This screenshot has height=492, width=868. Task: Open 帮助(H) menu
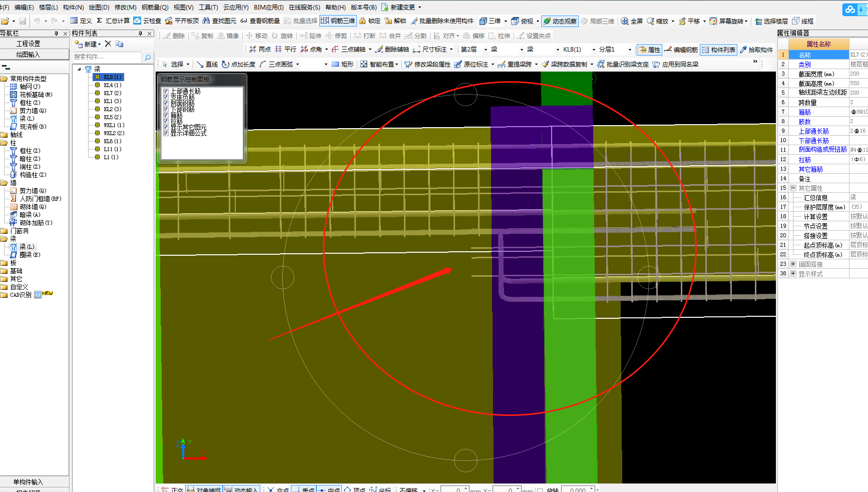coord(335,7)
